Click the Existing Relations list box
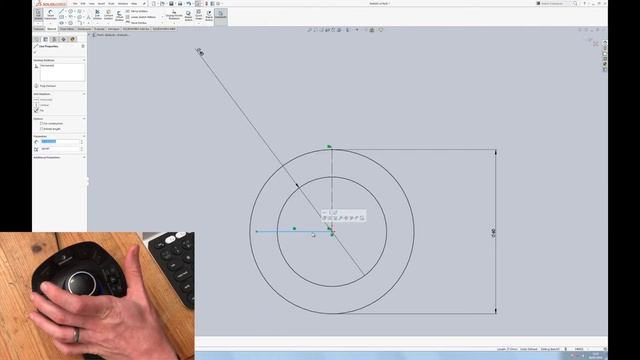This screenshot has height=360, width=640. [62, 72]
